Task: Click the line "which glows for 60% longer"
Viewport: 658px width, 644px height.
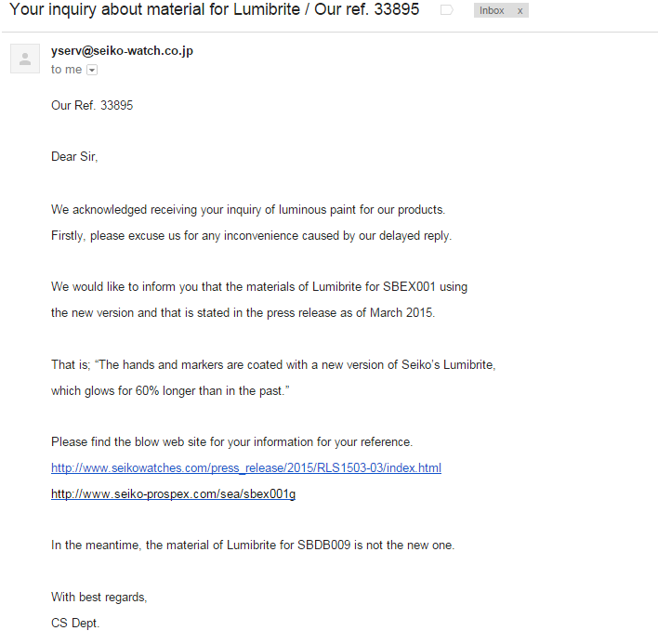Action: [x=170, y=390]
